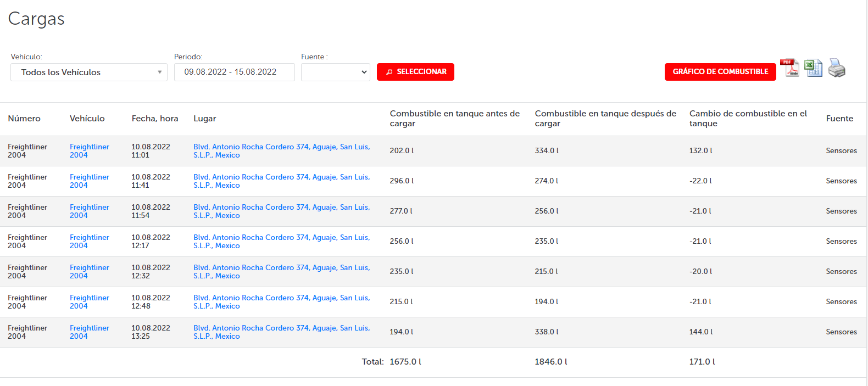
Task: Select the 334.0 l value
Action: [x=547, y=150]
